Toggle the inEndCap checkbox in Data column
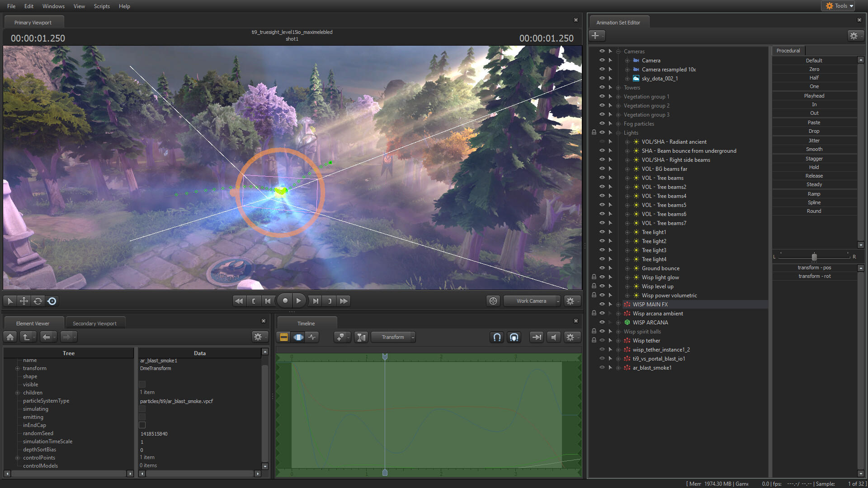The height and width of the screenshot is (488, 868). tap(142, 425)
